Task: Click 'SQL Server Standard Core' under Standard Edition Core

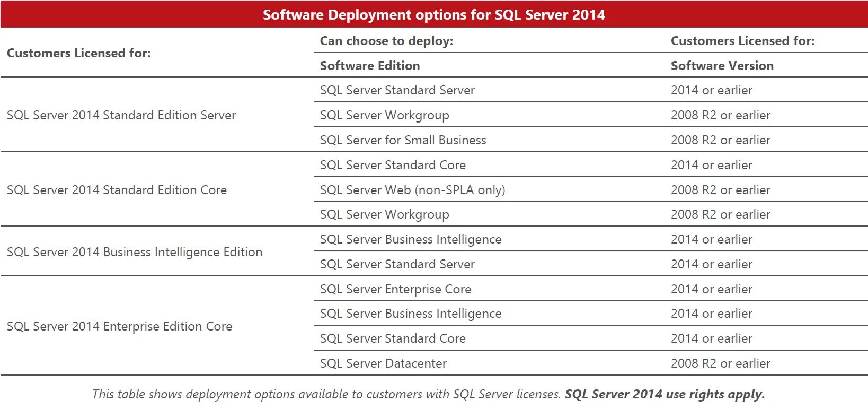Action: coord(393,165)
